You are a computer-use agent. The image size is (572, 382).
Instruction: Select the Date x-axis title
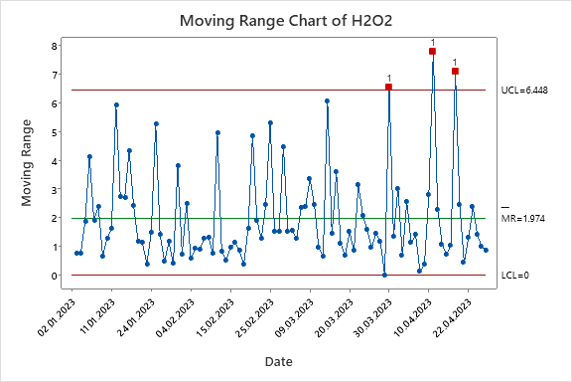click(279, 362)
